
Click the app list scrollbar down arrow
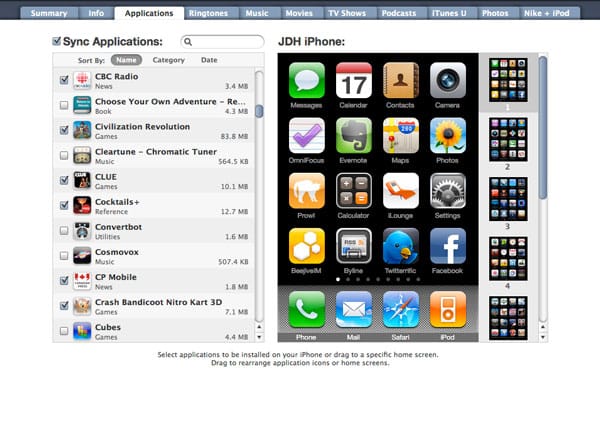[x=259, y=337]
